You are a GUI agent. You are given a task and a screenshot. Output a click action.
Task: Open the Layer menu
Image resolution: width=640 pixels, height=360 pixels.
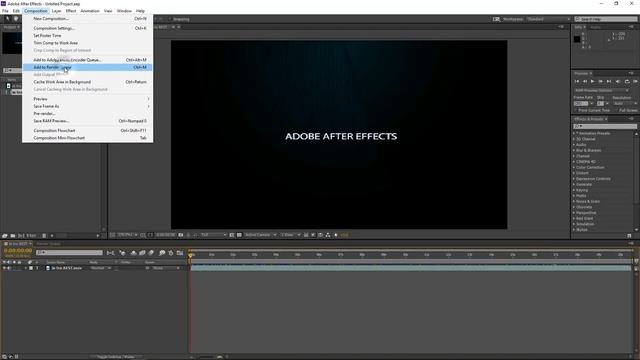pos(56,11)
